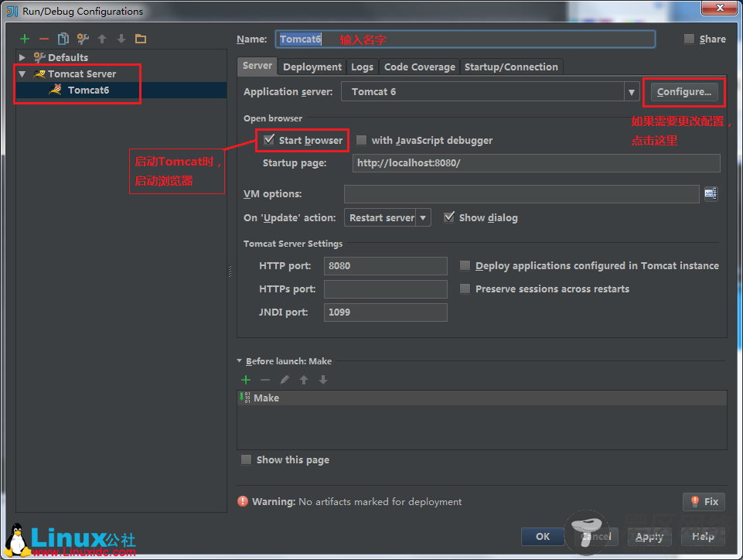This screenshot has height=560, width=743.
Task: Check Show this page option
Action: click(246, 459)
